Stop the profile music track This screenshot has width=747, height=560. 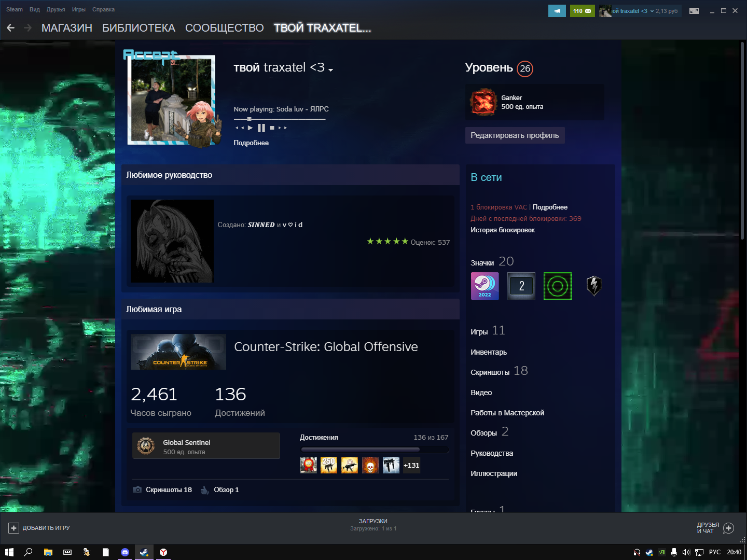pyautogui.click(x=272, y=128)
